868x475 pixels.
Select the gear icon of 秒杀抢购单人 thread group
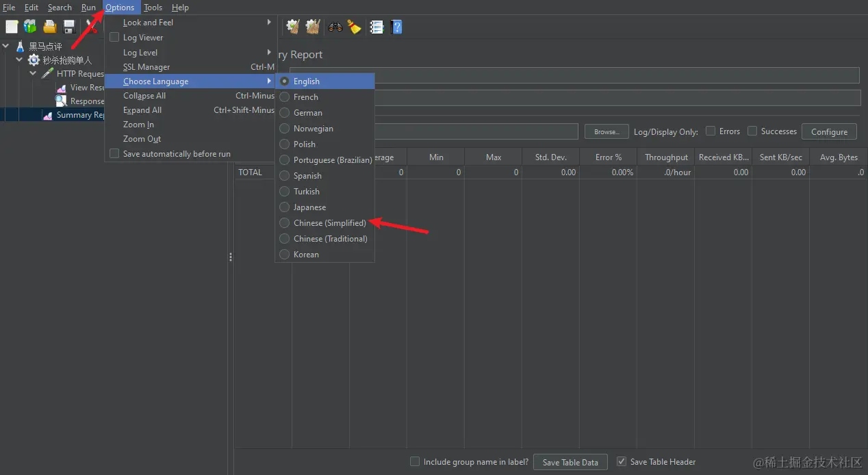[34, 60]
